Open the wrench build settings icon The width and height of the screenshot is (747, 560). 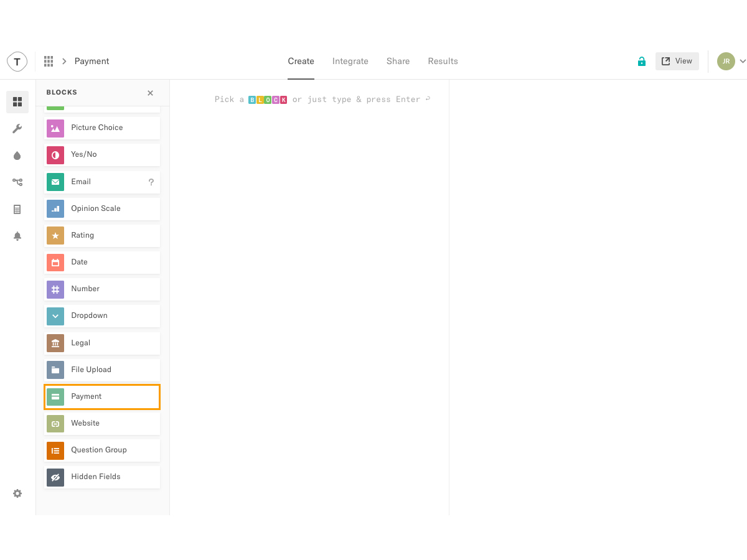pyautogui.click(x=17, y=129)
